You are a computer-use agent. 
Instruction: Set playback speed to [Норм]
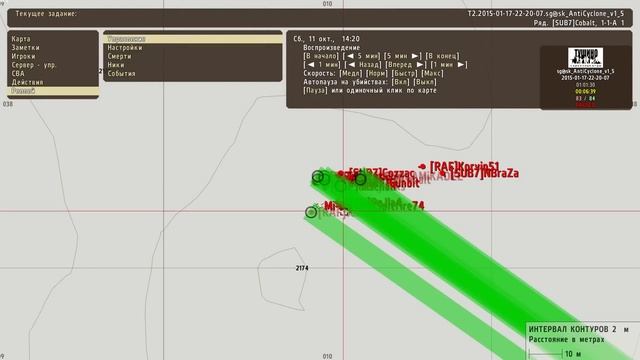[x=377, y=73]
